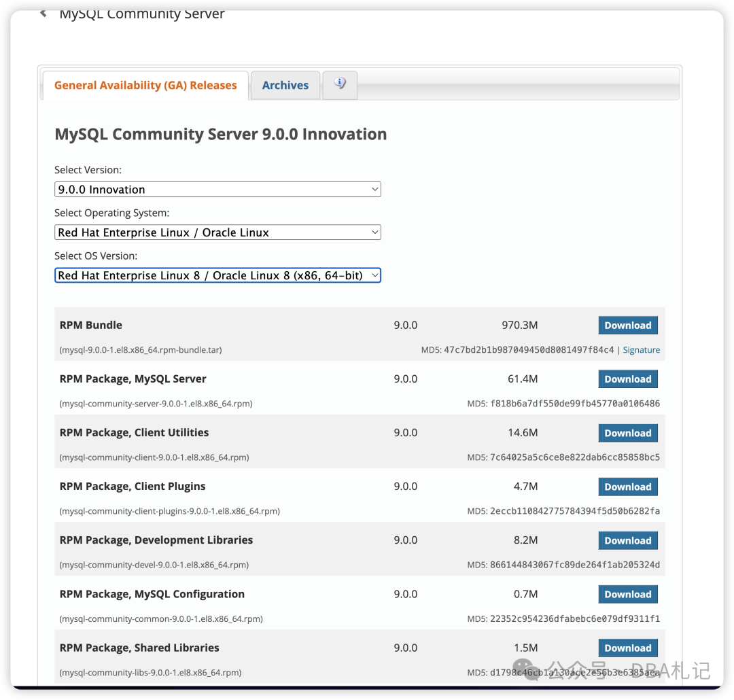Download RPM Package, Shared Libraries

coord(628,648)
